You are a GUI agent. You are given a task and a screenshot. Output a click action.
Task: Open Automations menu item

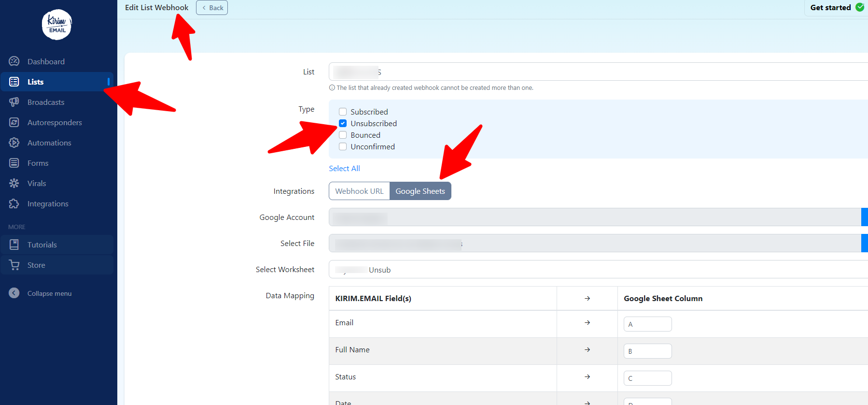coord(49,143)
